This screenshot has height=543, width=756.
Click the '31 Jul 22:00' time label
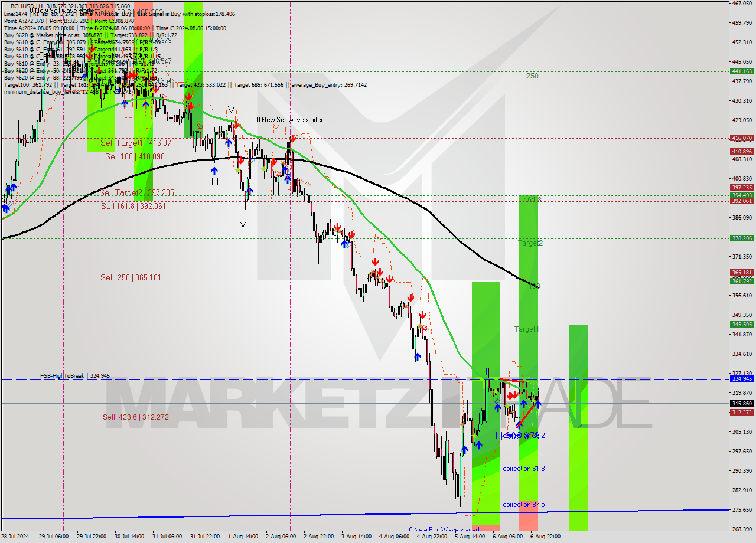pyautogui.click(x=206, y=537)
